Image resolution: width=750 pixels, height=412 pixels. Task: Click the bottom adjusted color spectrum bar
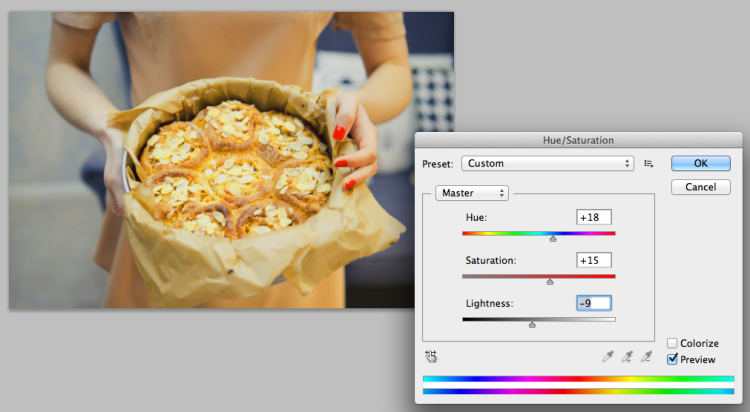click(x=578, y=391)
